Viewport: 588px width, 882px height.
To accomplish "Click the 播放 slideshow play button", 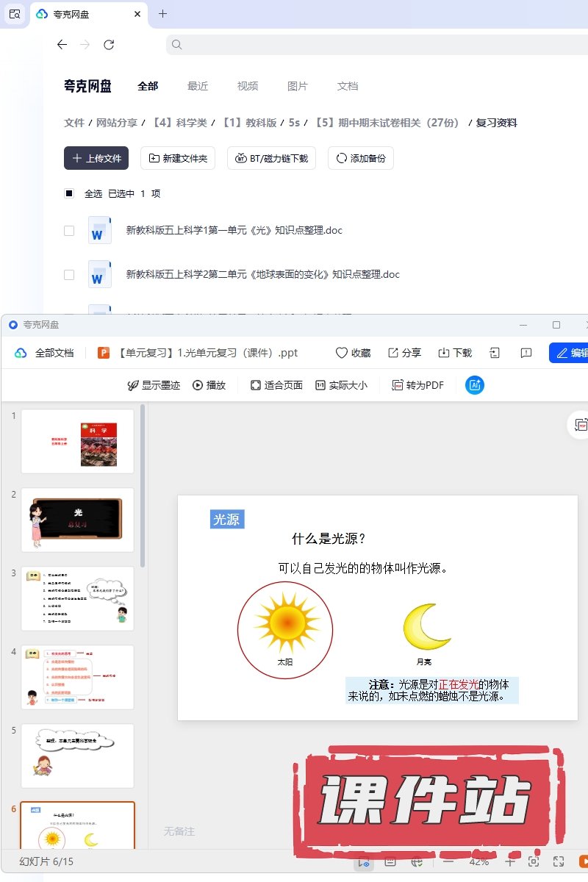I will [x=209, y=385].
